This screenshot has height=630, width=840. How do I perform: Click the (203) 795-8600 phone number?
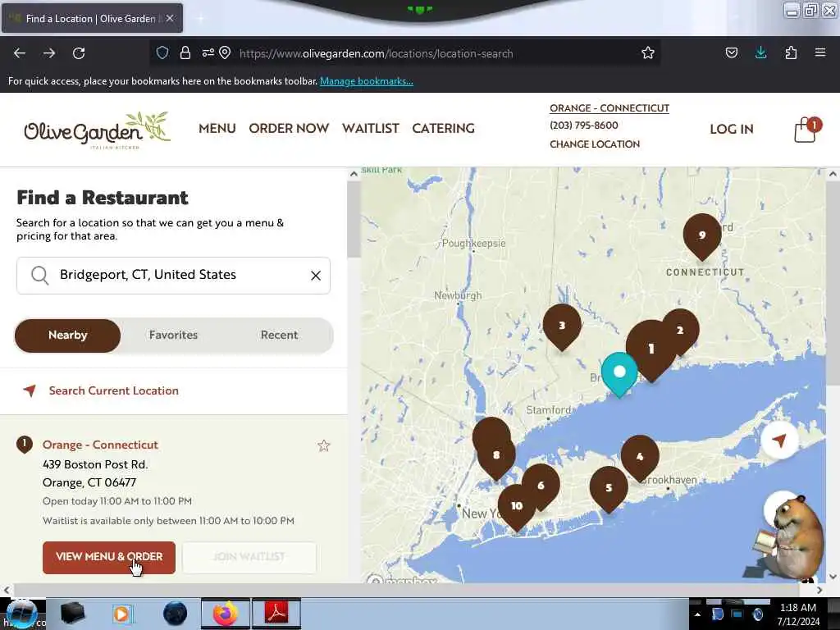[x=584, y=126]
